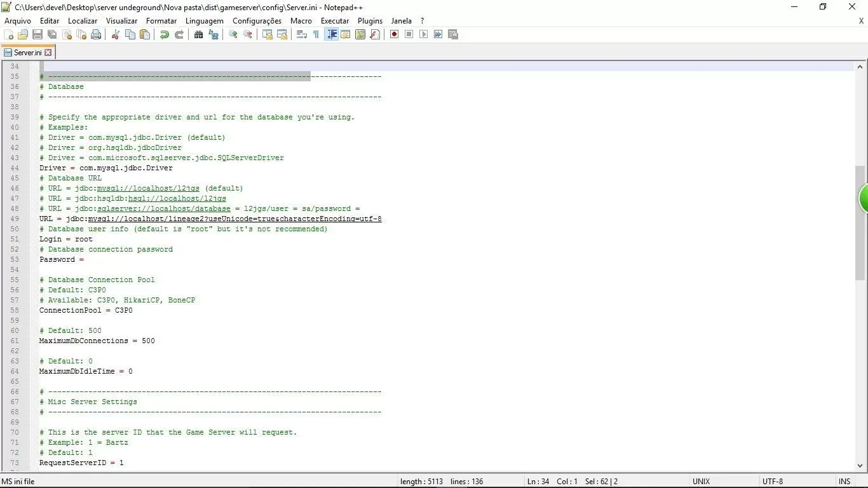This screenshot has height=488, width=868.
Task: Open the Visualizar menu
Action: pos(121,21)
